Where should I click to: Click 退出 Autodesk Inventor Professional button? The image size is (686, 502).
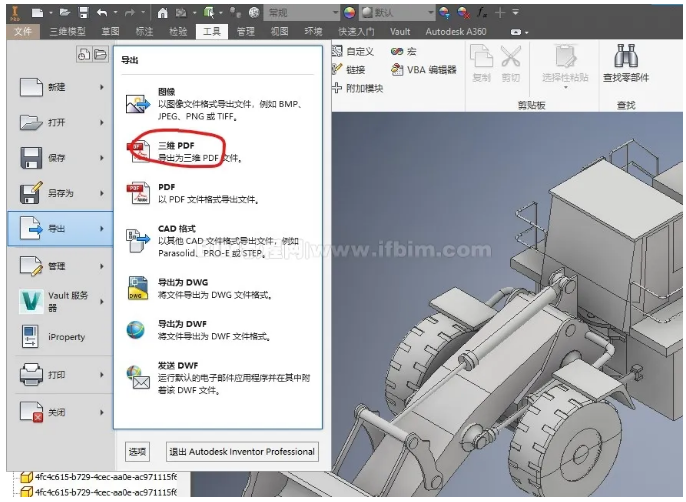tap(242, 452)
